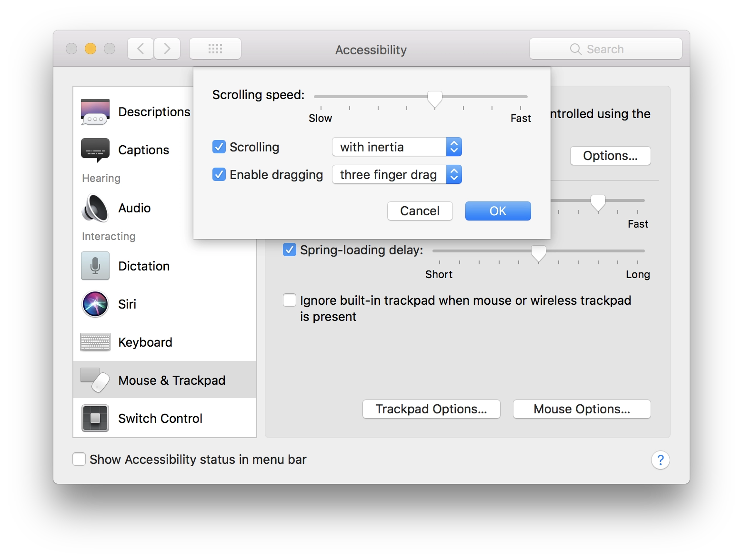Show all preferences grid icon

[215, 49]
